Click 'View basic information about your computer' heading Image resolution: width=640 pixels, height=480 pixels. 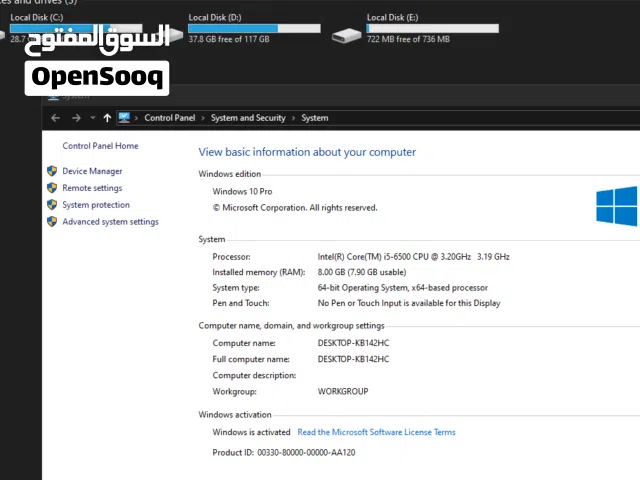307,152
